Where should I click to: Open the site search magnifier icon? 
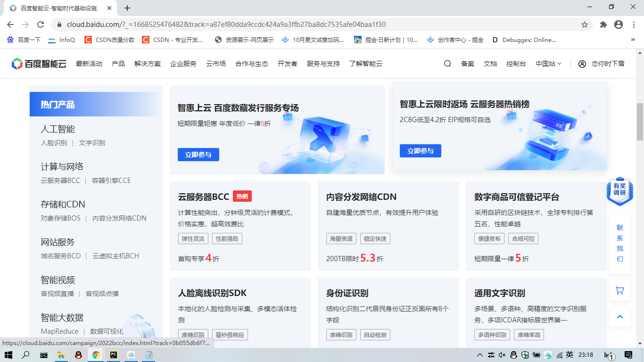447,64
